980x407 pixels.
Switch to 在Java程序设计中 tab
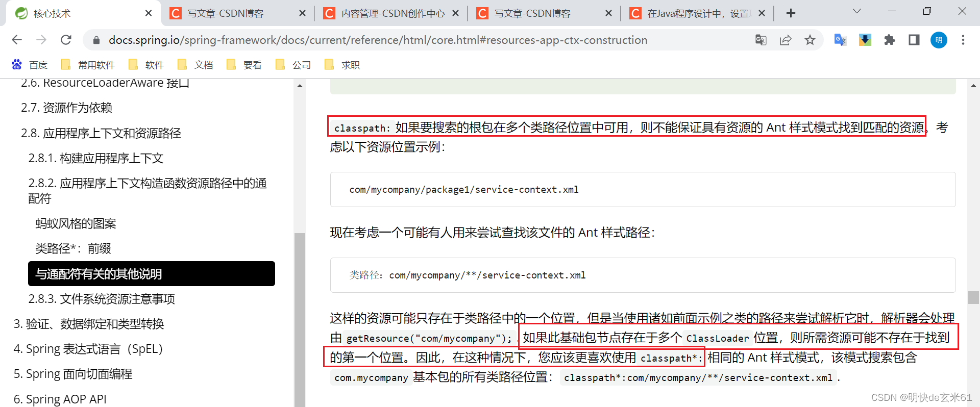[696, 13]
